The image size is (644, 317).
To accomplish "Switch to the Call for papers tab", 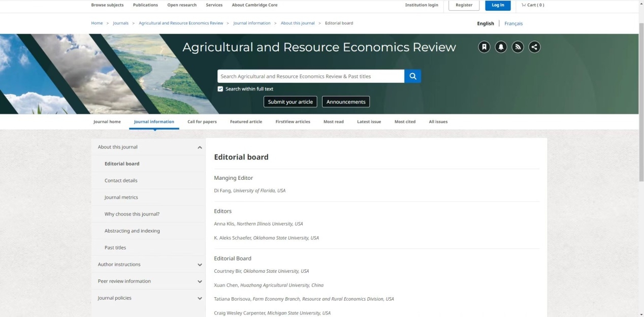I will click(x=202, y=122).
